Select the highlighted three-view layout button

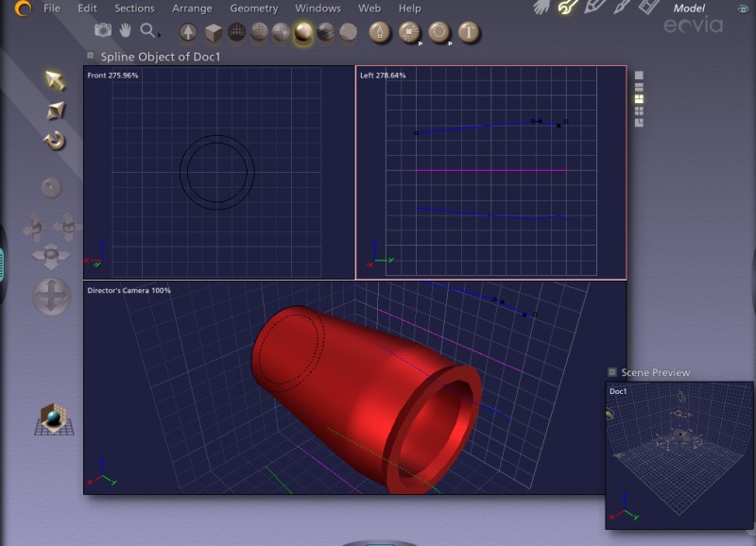pyautogui.click(x=640, y=98)
